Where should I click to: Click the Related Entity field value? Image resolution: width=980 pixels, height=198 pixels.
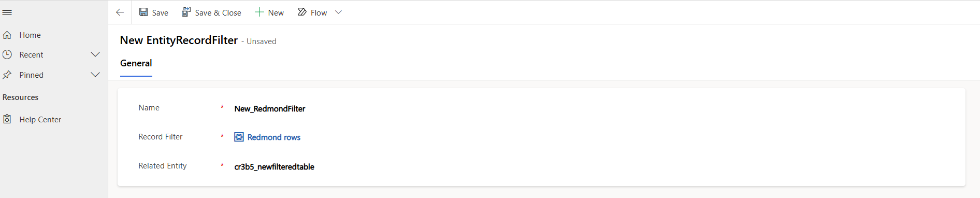click(275, 167)
